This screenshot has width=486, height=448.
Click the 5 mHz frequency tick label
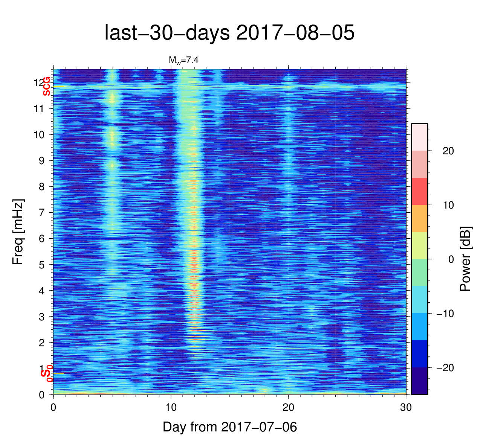point(41,265)
